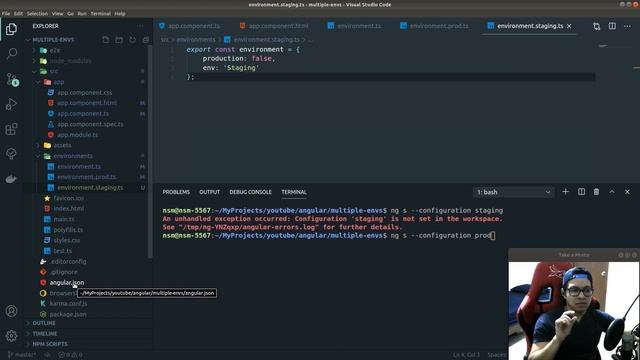Open Explorer views and more actions menu
The width and height of the screenshot is (640, 360).
[140, 26]
